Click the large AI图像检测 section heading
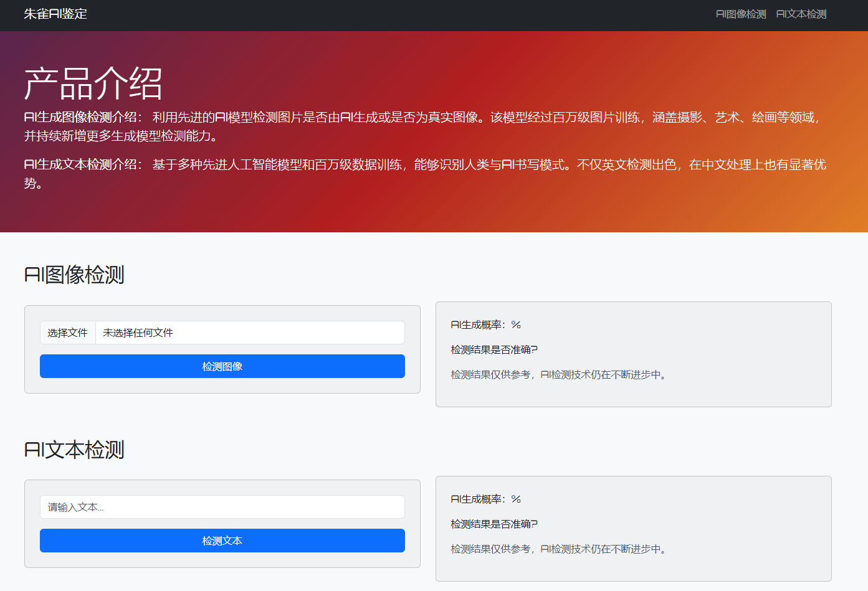Image resolution: width=868 pixels, height=591 pixels. pyautogui.click(x=74, y=275)
